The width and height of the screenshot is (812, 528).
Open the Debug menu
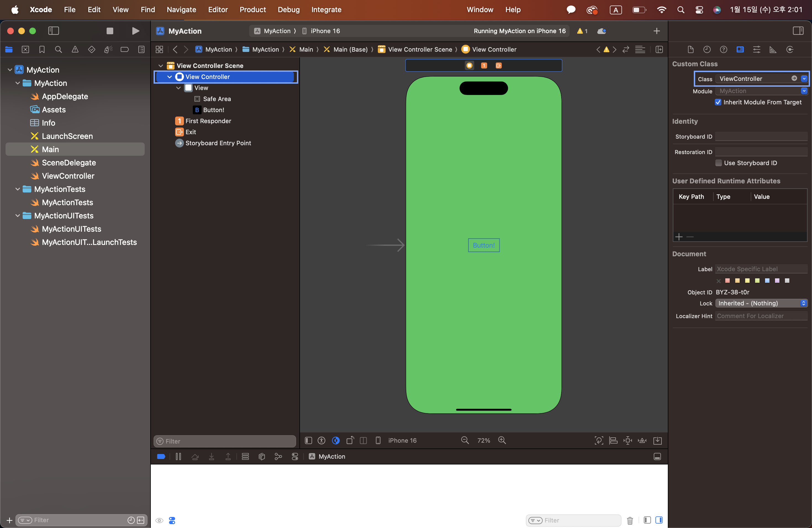[x=289, y=10]
